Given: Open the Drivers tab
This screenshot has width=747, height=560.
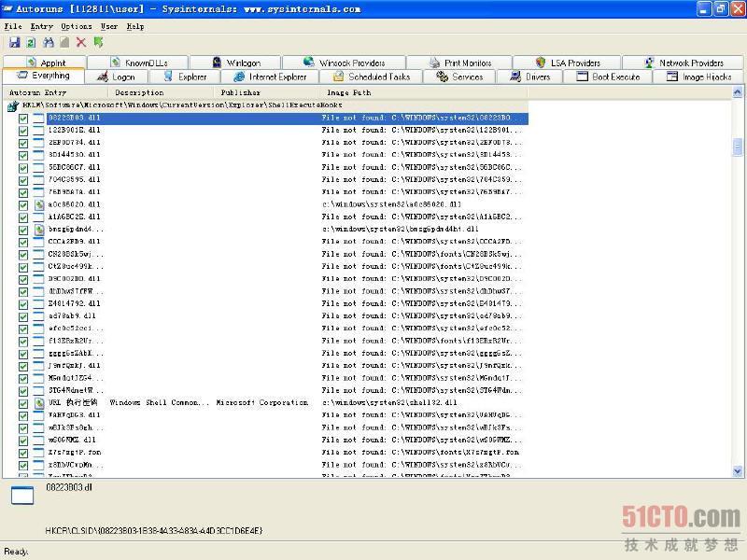Looking at the screenshot, I should coord(529,77).
